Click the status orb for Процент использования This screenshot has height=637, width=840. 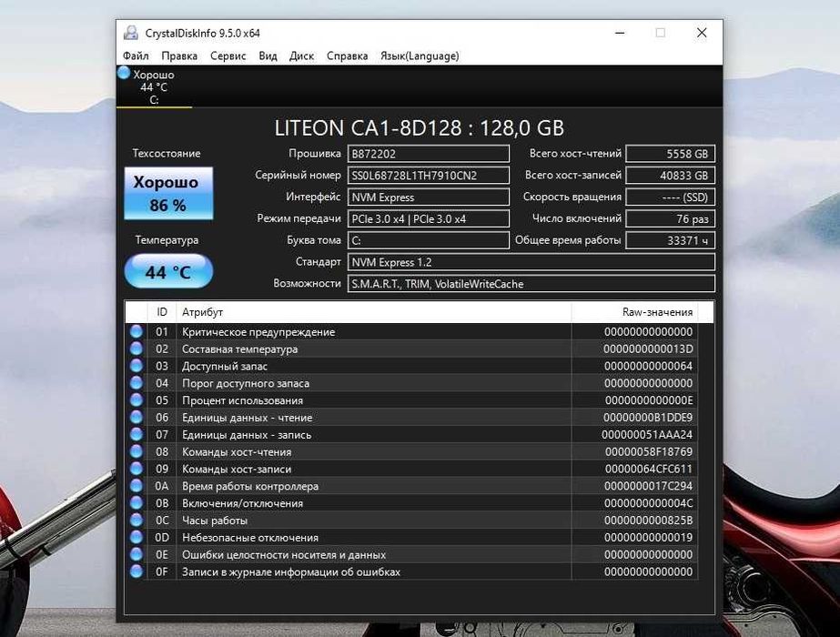coord(137,400)
